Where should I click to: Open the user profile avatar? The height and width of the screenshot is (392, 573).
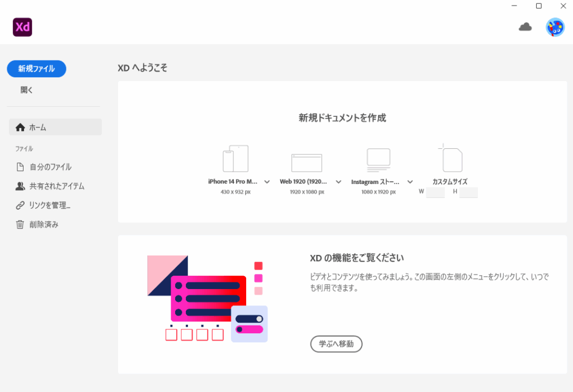[555, 27]
